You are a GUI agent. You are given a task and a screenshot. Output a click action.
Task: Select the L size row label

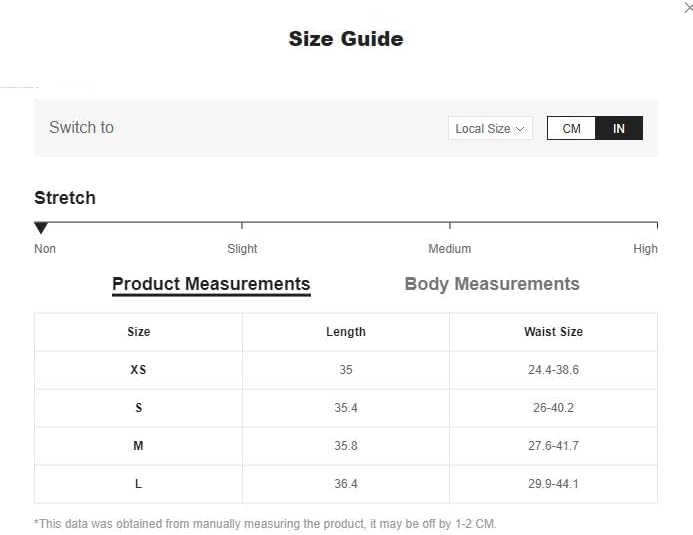click(138, 484)
